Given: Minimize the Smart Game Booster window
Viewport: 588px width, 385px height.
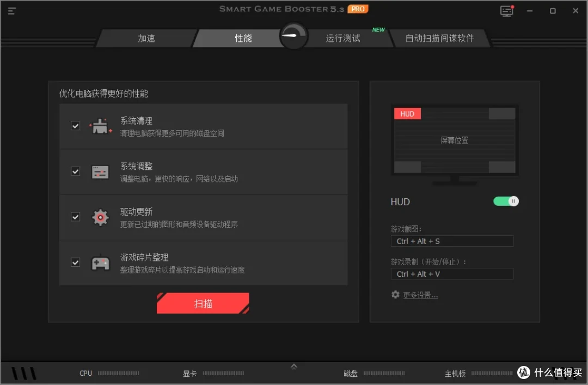Looking at the screenshot, I should point(530,11).
